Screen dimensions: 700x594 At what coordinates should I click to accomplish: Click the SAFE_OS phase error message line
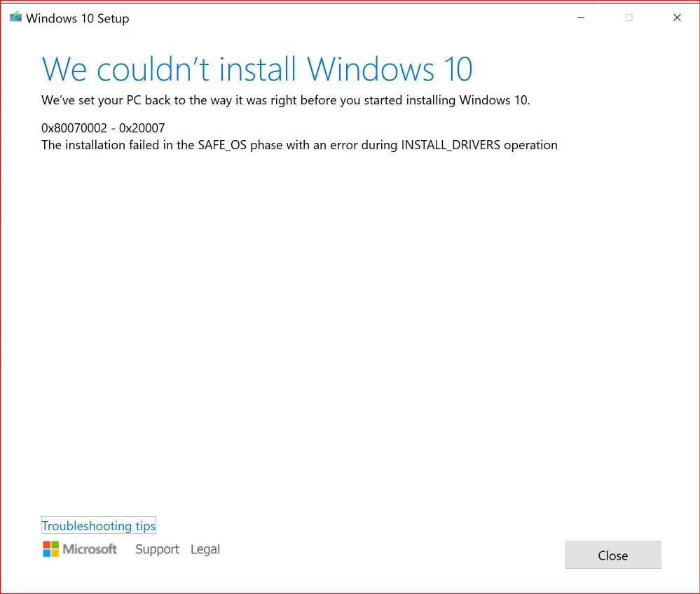tap(299, 145)
